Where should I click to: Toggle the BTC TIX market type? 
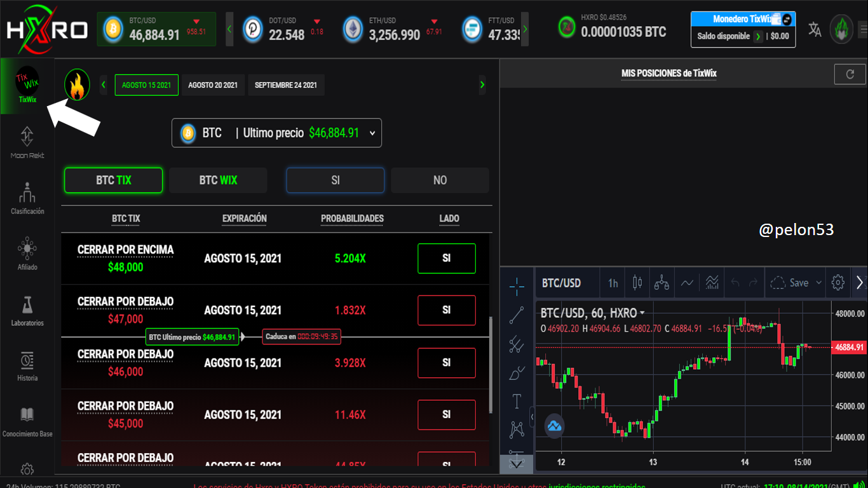pyautogui.click(x=113, y=180)
